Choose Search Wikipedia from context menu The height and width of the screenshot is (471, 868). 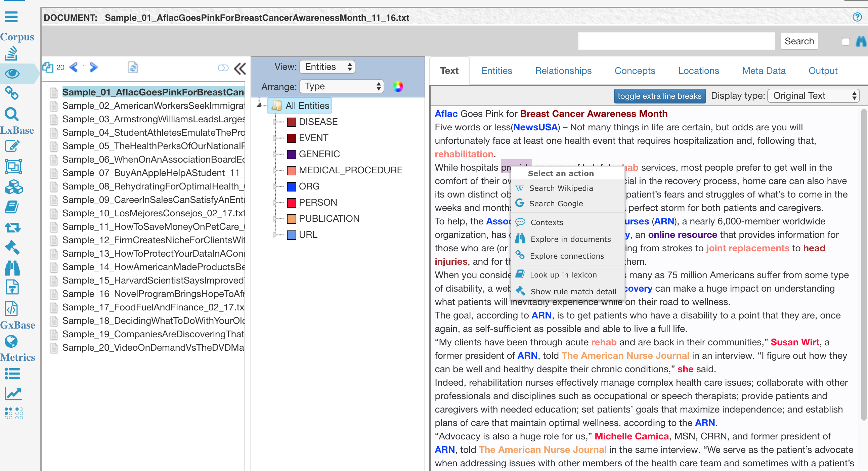click(560, 188)
